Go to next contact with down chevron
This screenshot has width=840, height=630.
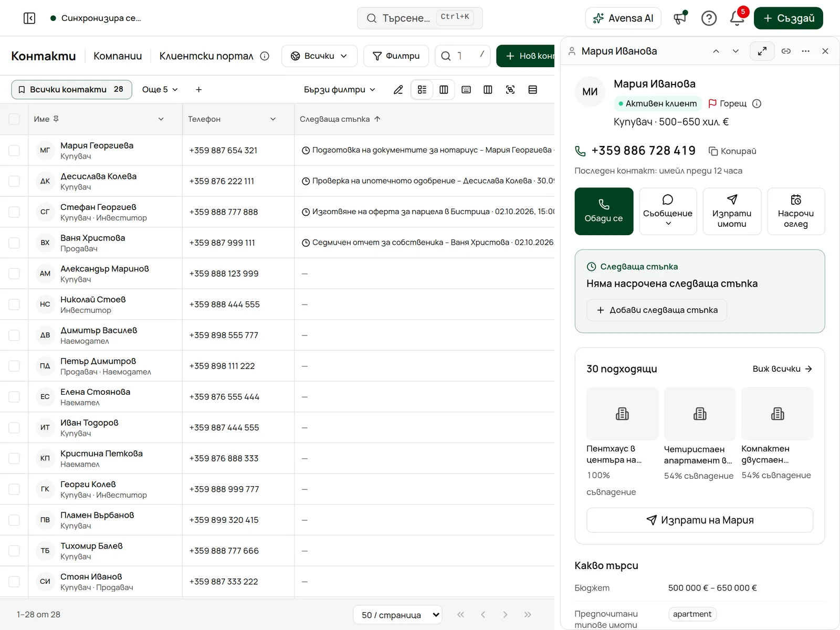click(736, 51)
